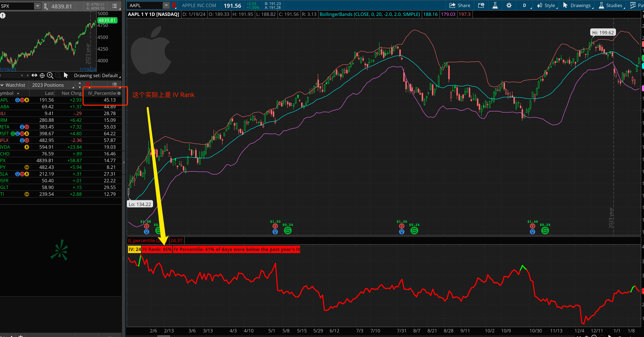Select the pan tool under the SPX chart

click(34, 75)
